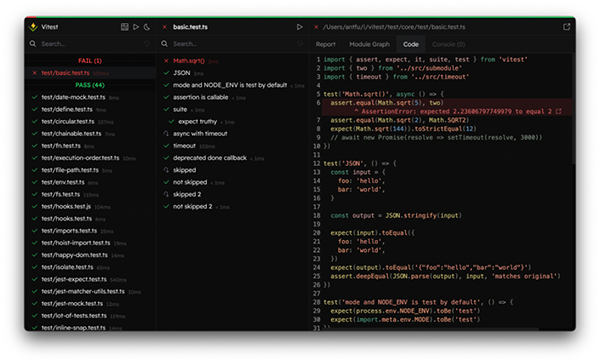
Task: Click the file path /Users/antfu/i/vitest/test/core/test/basic.test.ts
Action: tap(394, 27)
